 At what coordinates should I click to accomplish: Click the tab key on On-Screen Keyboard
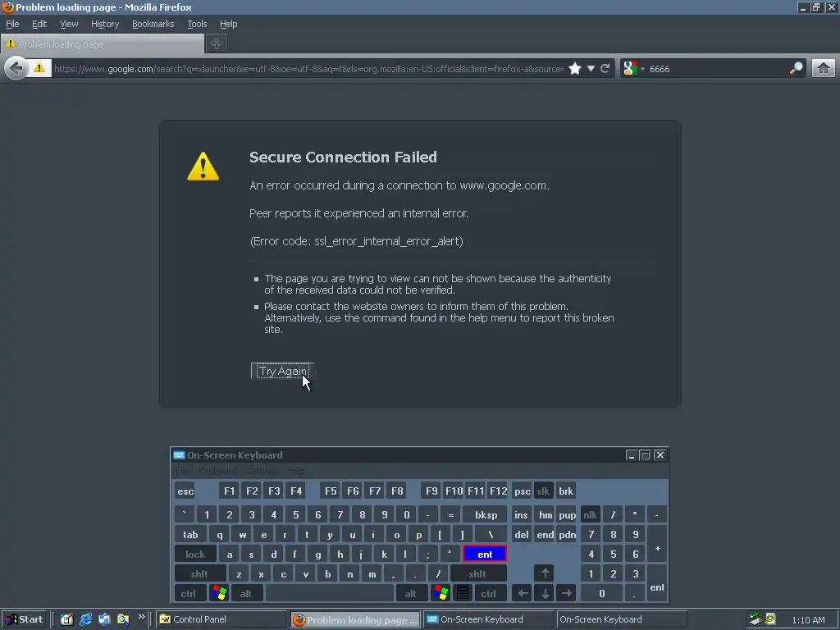pos(190,535)
